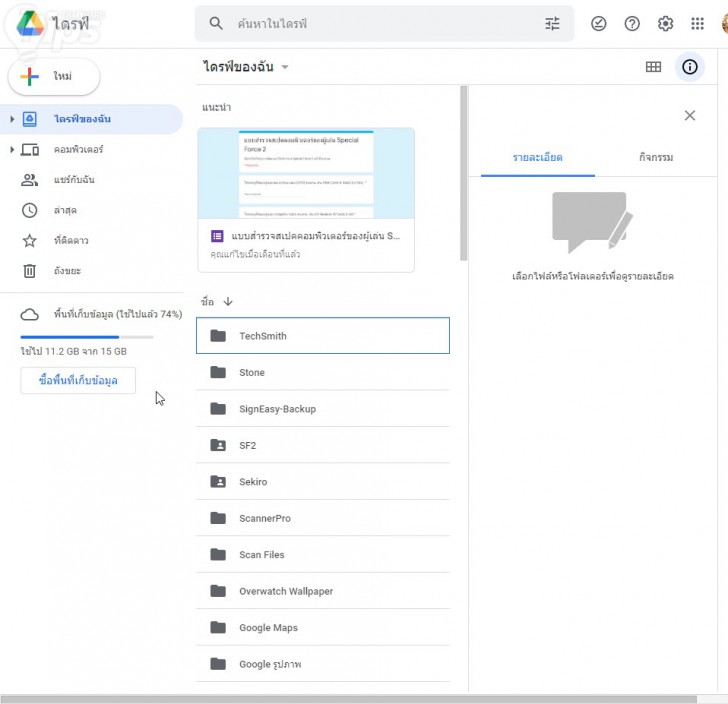Select the TechSmith folder

323,336
